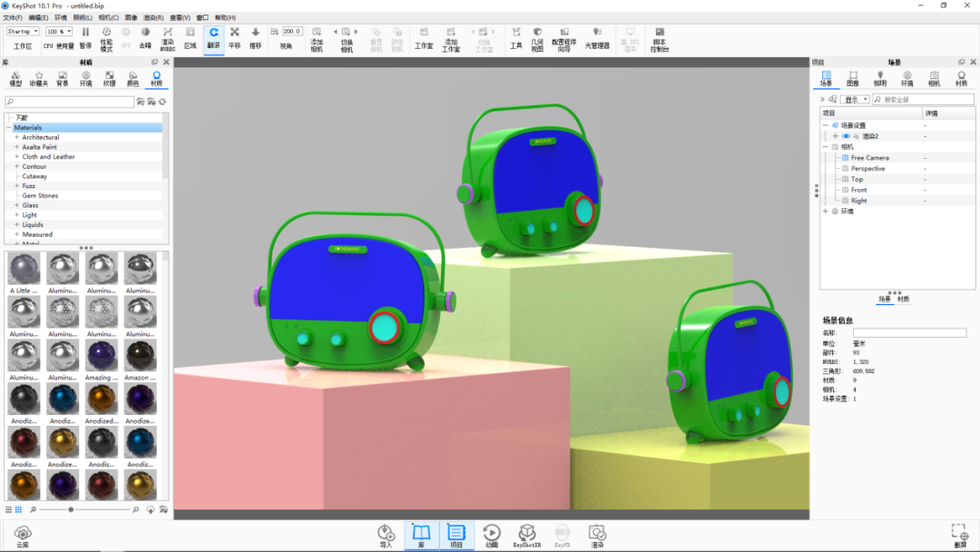Click the 视角 value field showing 200.0
This screenshot has height=552, width=980.
(x=292, y=31)
